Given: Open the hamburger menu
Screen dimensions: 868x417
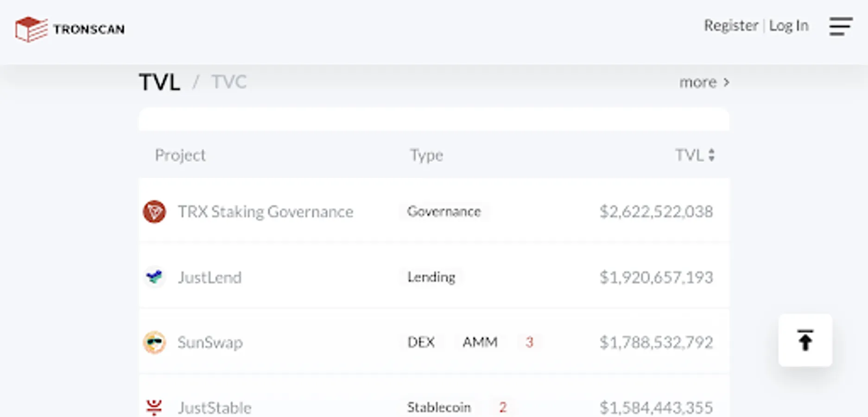Looking at the screenshot, I should pos(841,26).
